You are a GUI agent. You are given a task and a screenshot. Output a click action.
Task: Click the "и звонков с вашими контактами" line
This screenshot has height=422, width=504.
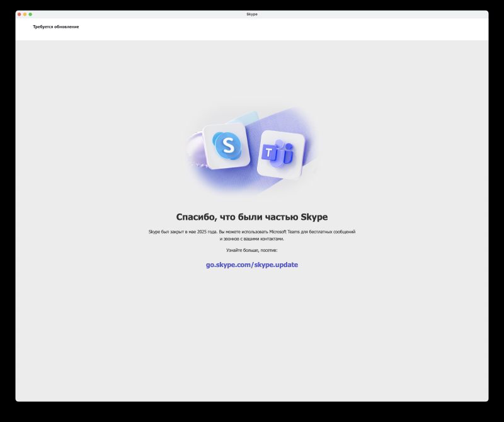pyautogui.click(x=252, y=239)
